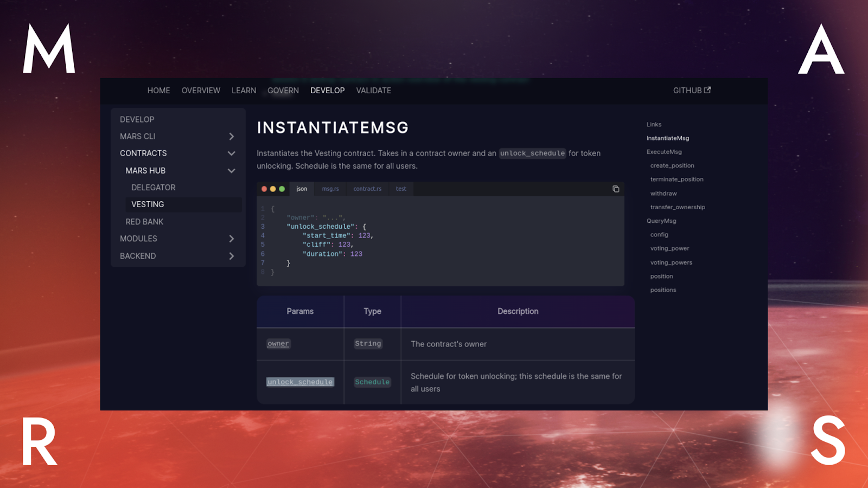Expand the BACKEND chevron

click(232, 256)
